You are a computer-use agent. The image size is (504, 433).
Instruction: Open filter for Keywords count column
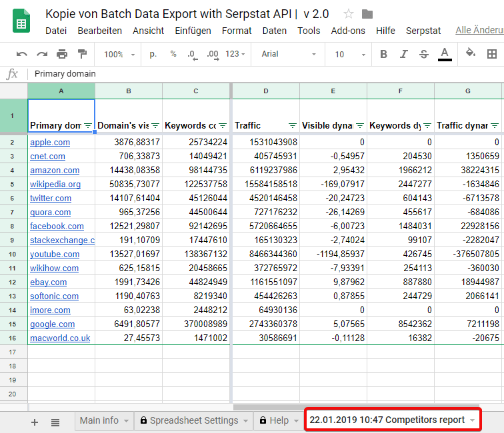223,126
